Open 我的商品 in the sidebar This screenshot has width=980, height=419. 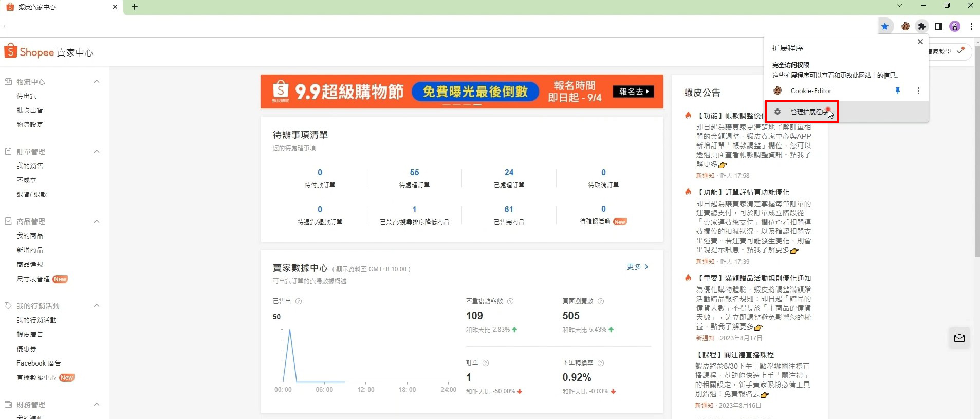tap(30, 236)
